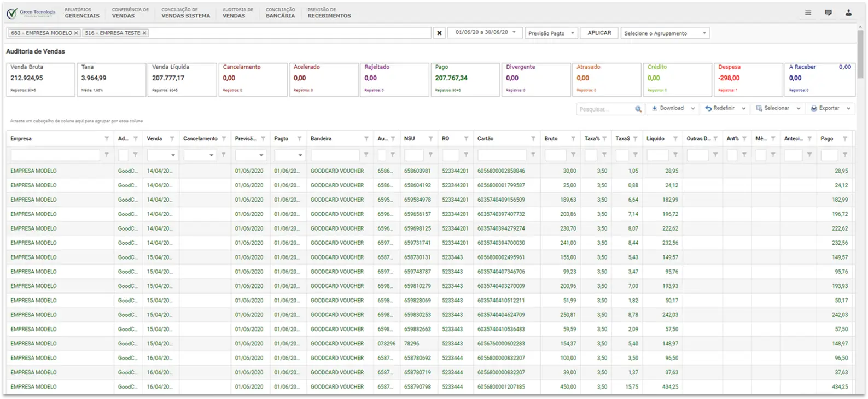The height and width of the screenshot is (399, 868).
Task: Select the Venda Líquida summary card
Action: 182,80
